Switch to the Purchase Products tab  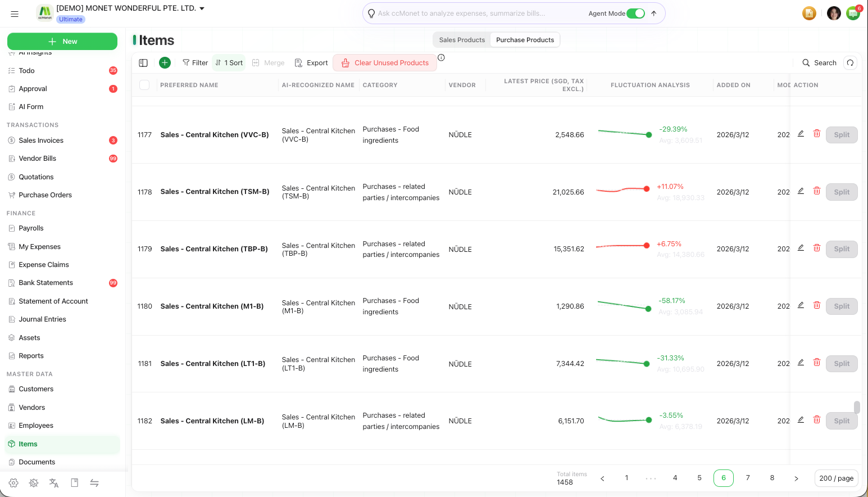pyautogui.click(x=525, y=40)
